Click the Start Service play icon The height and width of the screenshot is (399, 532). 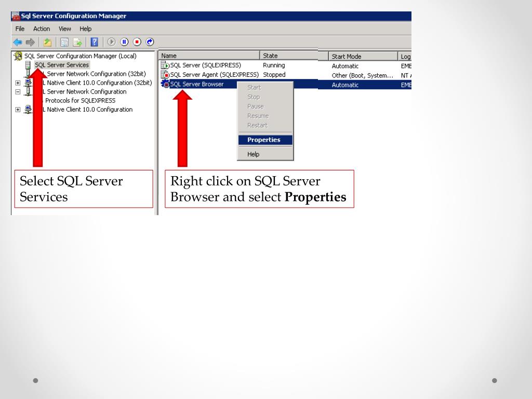(111, 42)
